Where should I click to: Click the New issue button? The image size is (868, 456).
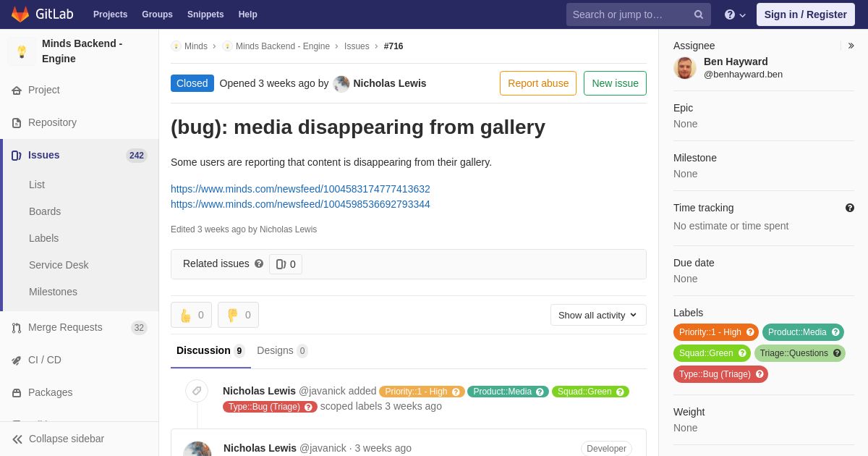615,83
